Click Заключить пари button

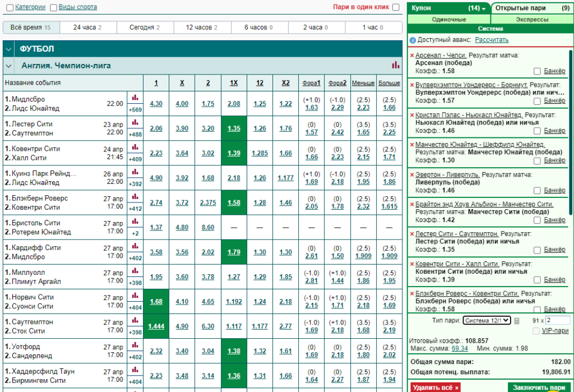(539, 388)
